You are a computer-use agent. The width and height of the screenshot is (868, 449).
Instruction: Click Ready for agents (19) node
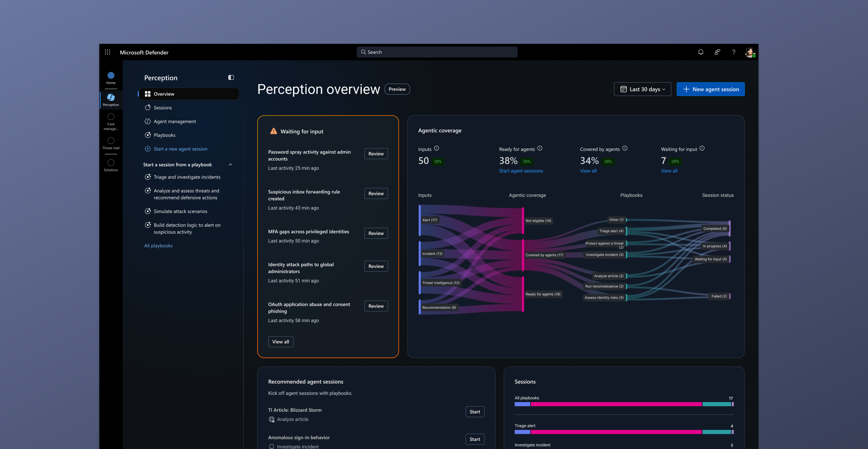point(543,294)
